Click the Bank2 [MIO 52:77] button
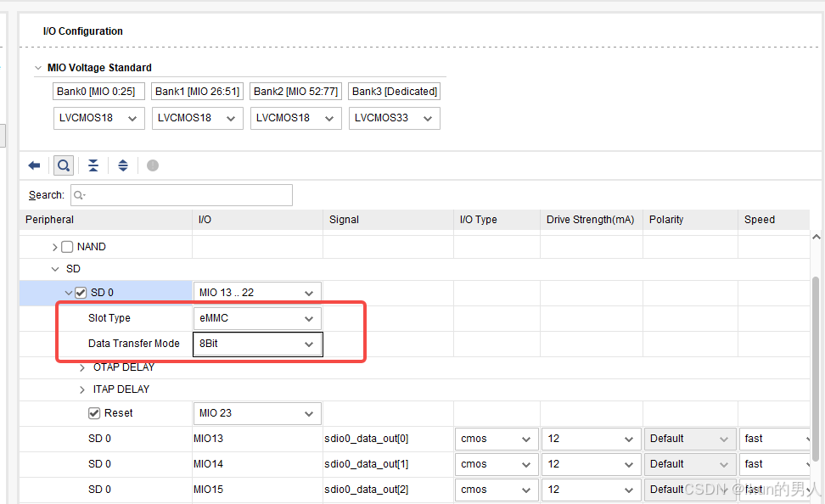This screenshot has height=504, width=825. (295, 91)
